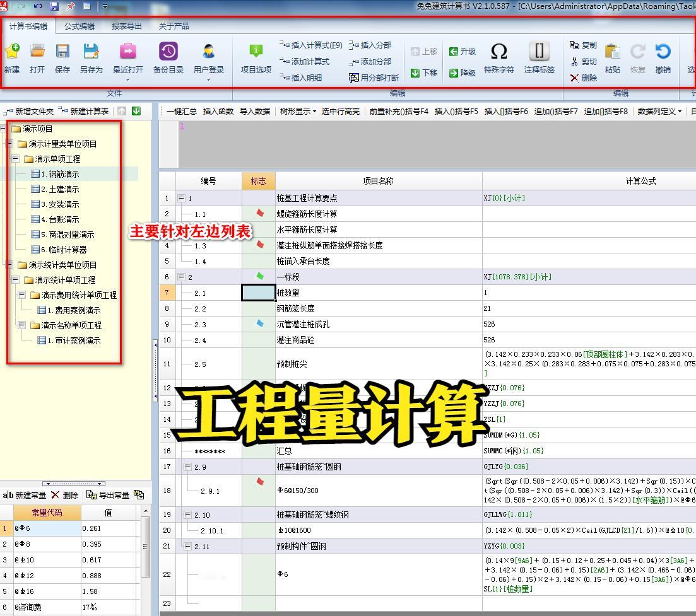Open the 备份目录 backup directory

[168, 52]
